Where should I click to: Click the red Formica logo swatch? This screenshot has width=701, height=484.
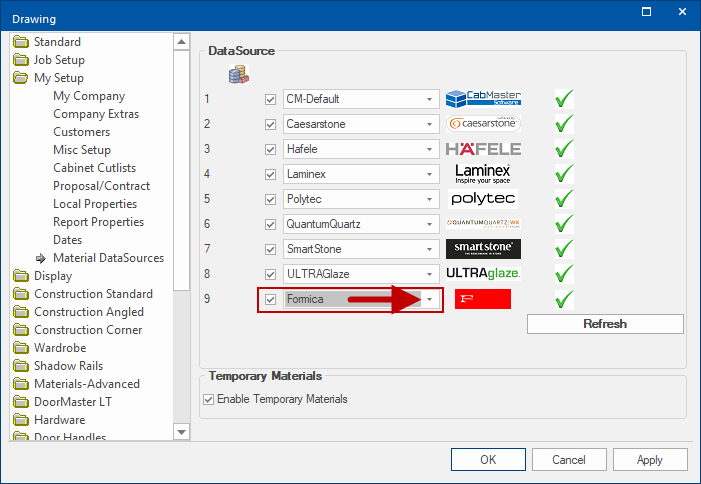483,299
